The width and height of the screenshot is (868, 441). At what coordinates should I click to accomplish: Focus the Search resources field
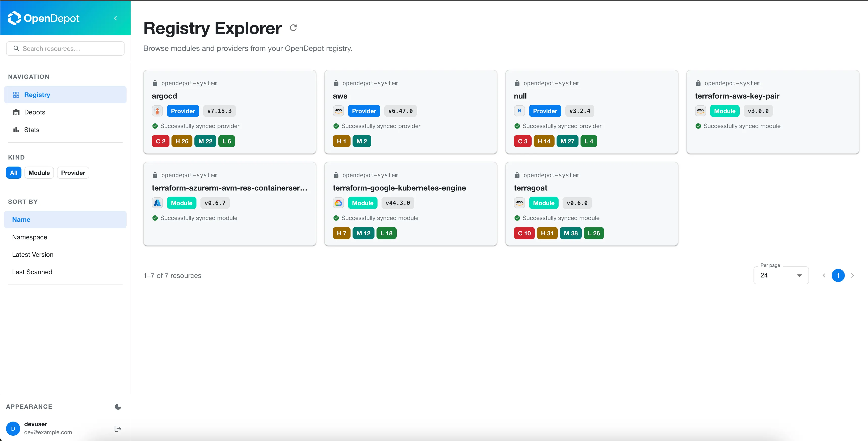(x=65, y=49)
